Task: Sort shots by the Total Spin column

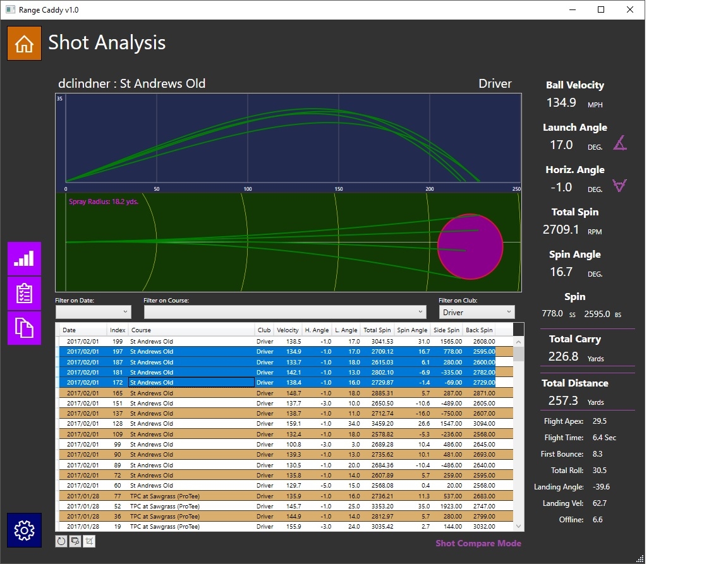Action: click(377, 329)
